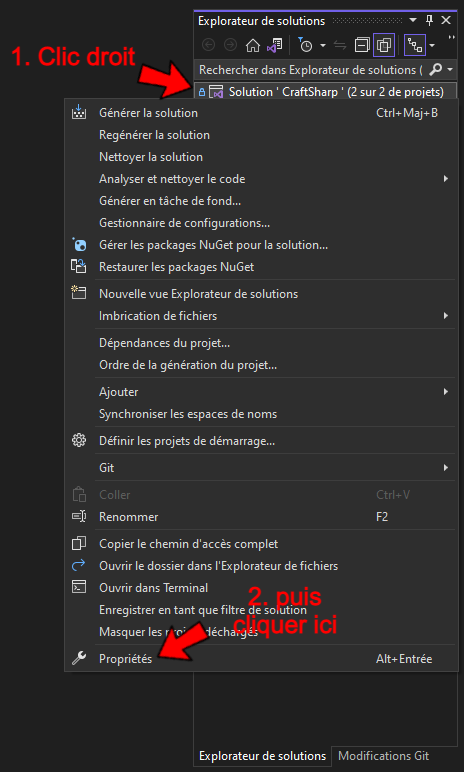Expand the search options dropdown arrow
Screen dimensions: 464x772
pyautogui.click(x=451, y=70)
